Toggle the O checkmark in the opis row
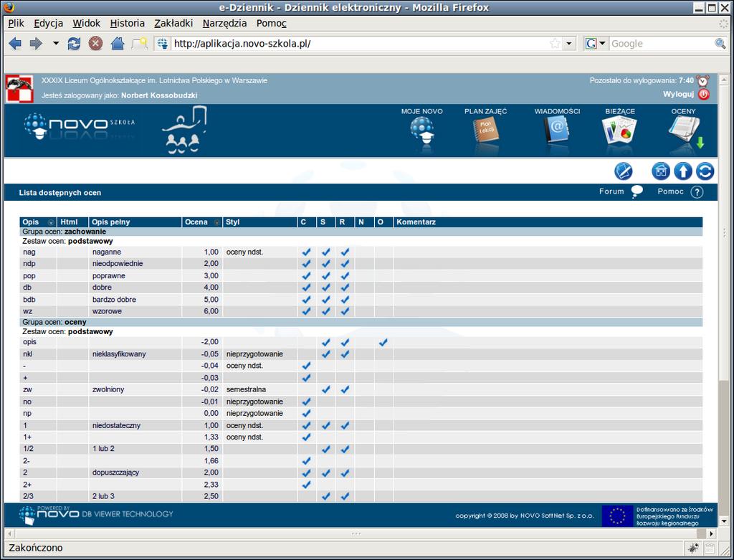734x560 pixels. click(383, 342)
